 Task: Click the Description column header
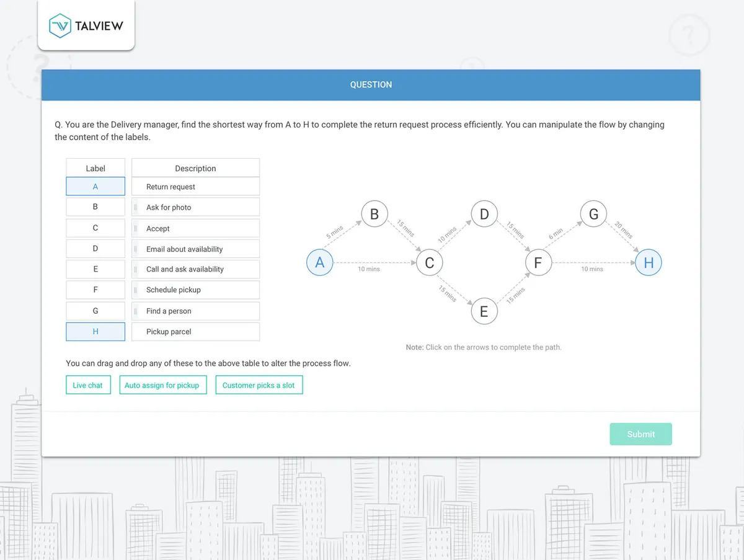click(x=195, y=168)
